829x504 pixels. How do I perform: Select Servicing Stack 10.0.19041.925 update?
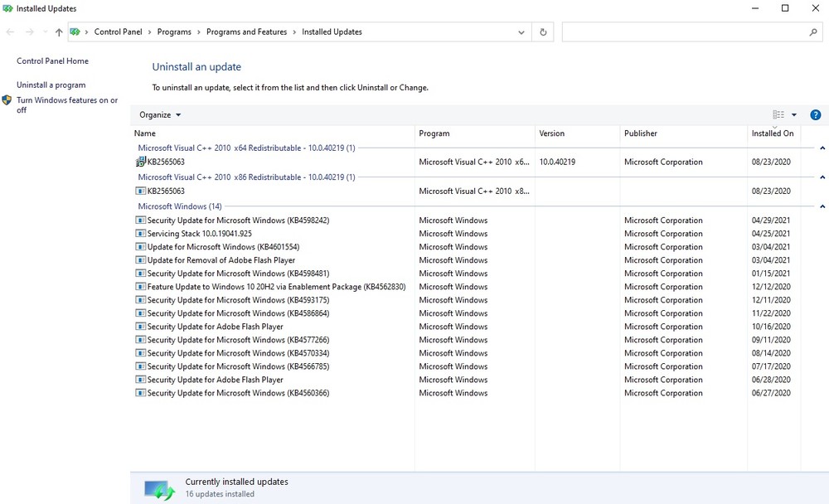(x=199, y=234)
